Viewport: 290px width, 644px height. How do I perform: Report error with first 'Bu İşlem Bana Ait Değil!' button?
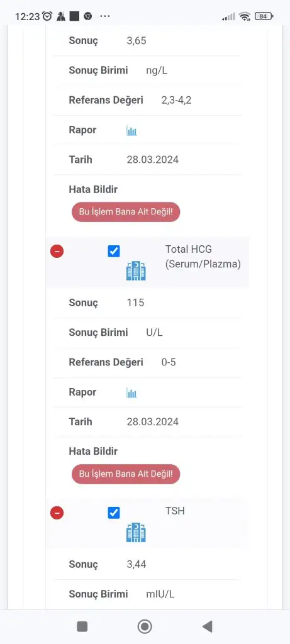click(126, 212)
